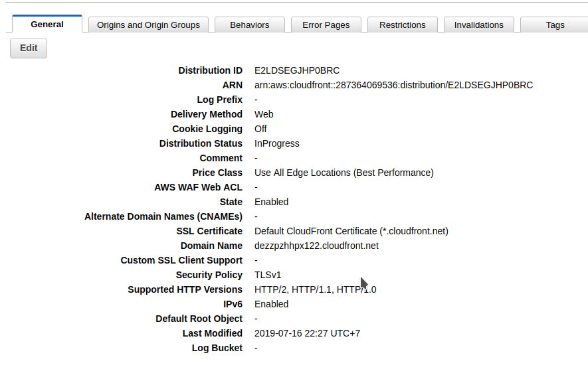Open the Restrictions tab

(403, 25)
